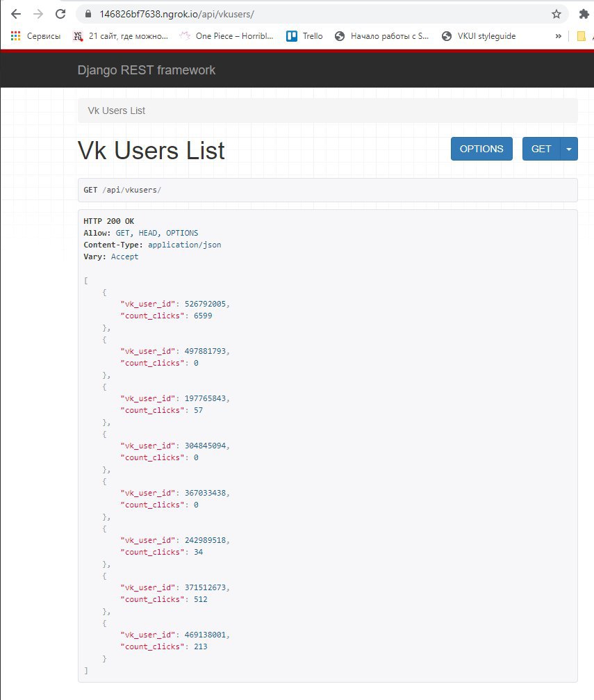Open the '21 сайт, где можно...' bookmark
Viewport: 594px width, 700px height.
pos(120,36)
